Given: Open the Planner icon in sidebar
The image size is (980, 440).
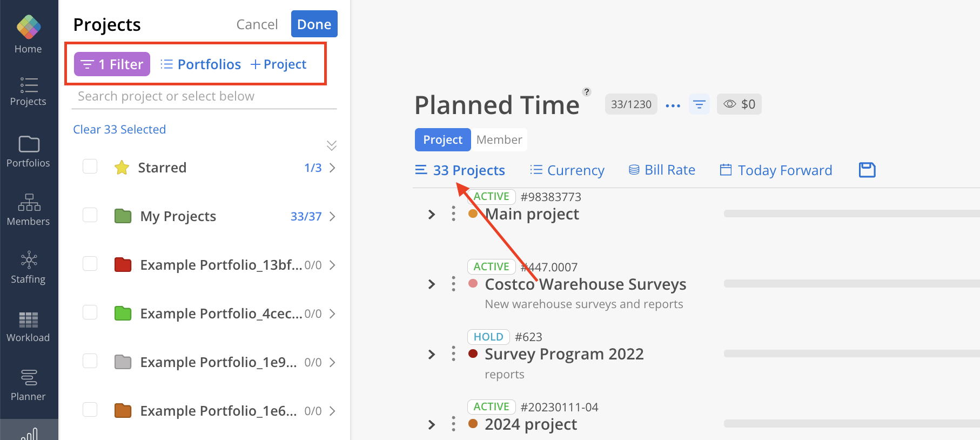Looking at the screenshot, I should 29,377.
